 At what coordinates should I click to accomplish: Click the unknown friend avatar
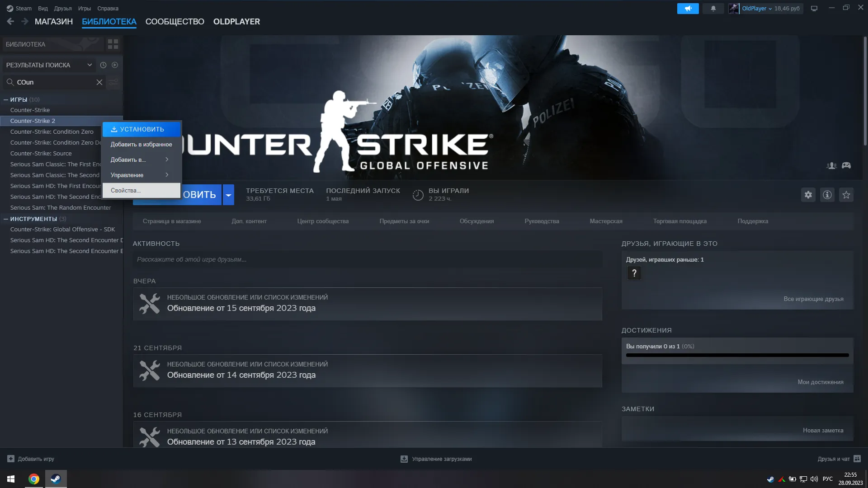634,273
